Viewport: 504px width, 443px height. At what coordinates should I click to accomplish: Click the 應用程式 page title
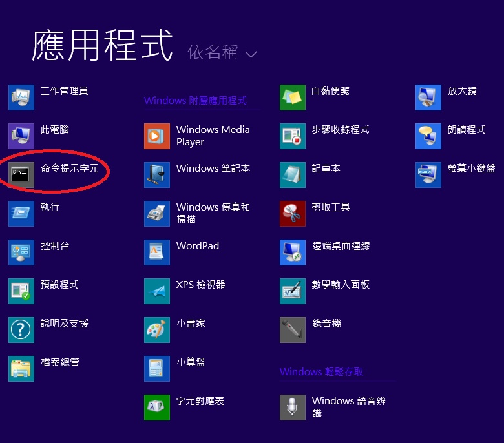pos(102,45)
